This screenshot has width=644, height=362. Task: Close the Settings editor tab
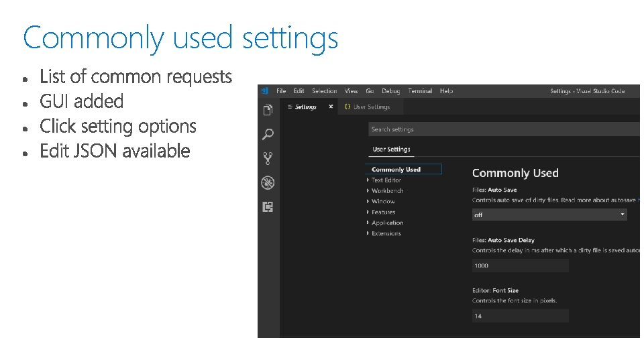[x=331, y=107]
